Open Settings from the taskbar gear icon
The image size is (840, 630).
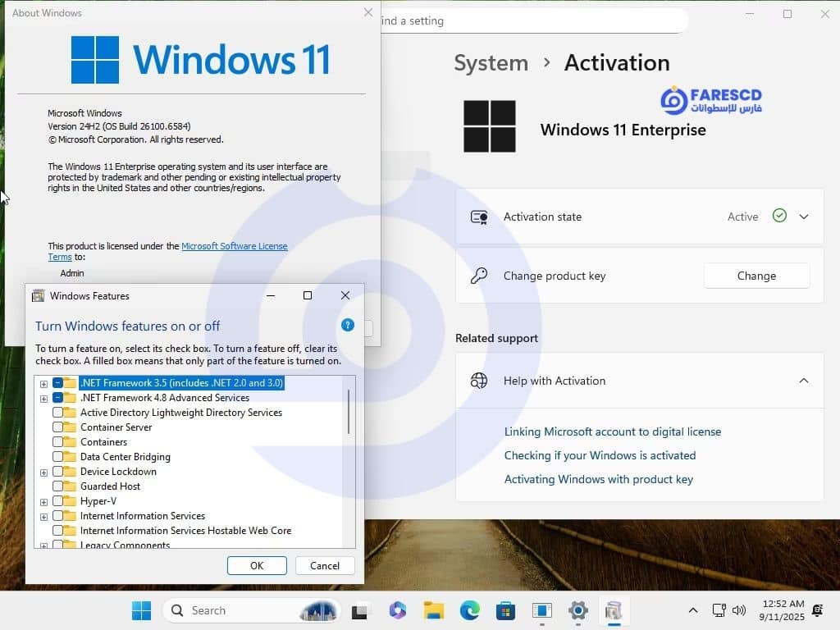tap(578, 610)
